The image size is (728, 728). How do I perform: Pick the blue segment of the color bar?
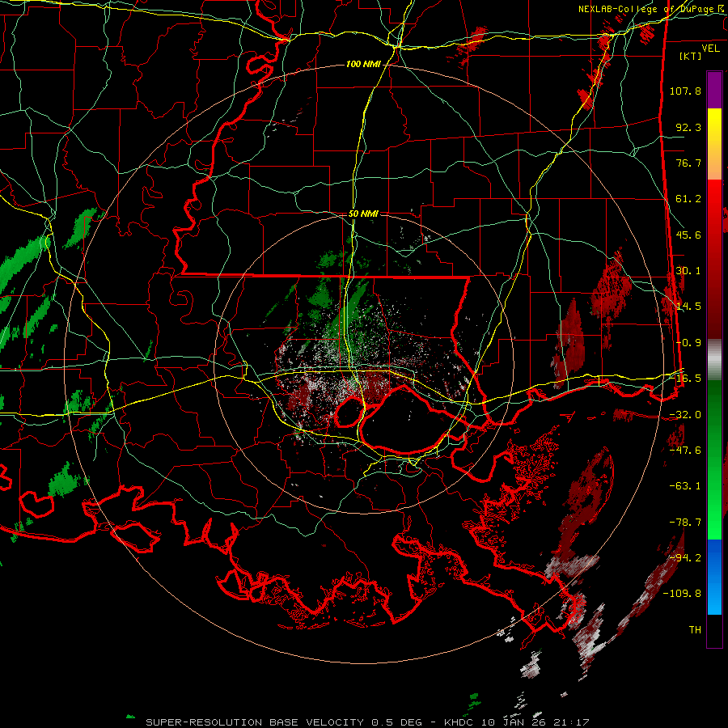[x=714, y=577]
